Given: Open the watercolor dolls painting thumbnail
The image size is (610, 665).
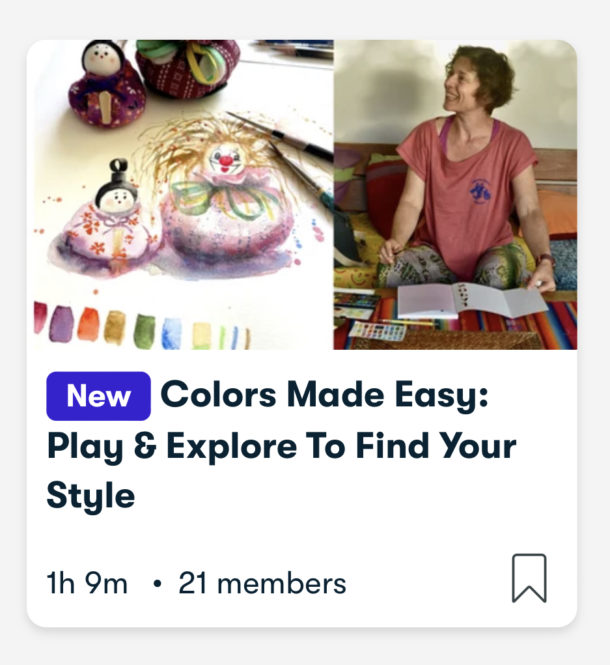Looking at the screenshot, I should point(180,195).
